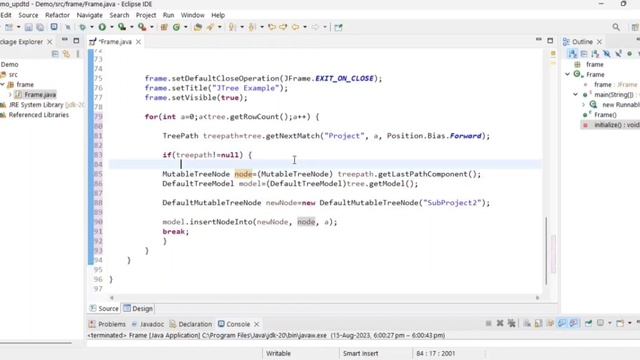Image resolution: width=640 pixels, height=360 pixels.
Task: Click Collapse All icon in Package Explorer
Action: (x=55, y=54)
